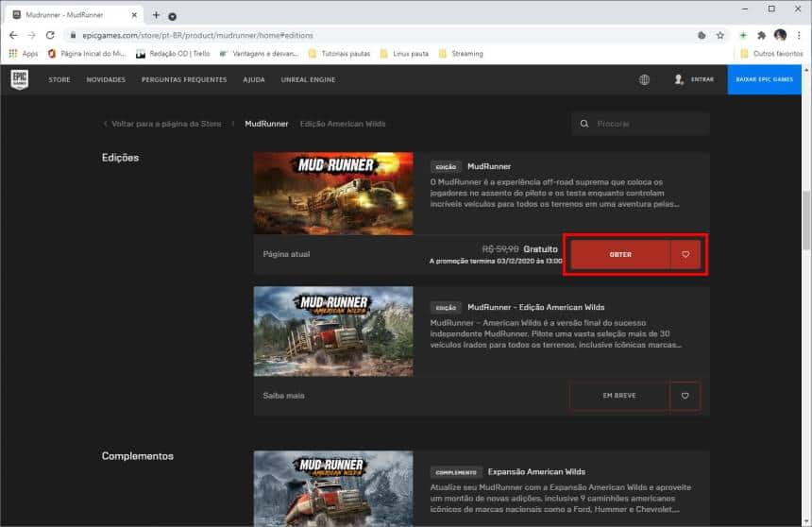This screenshot has width=812, height=527.
Task: Click the browser forward arrow
Action: tap(31, 35)
